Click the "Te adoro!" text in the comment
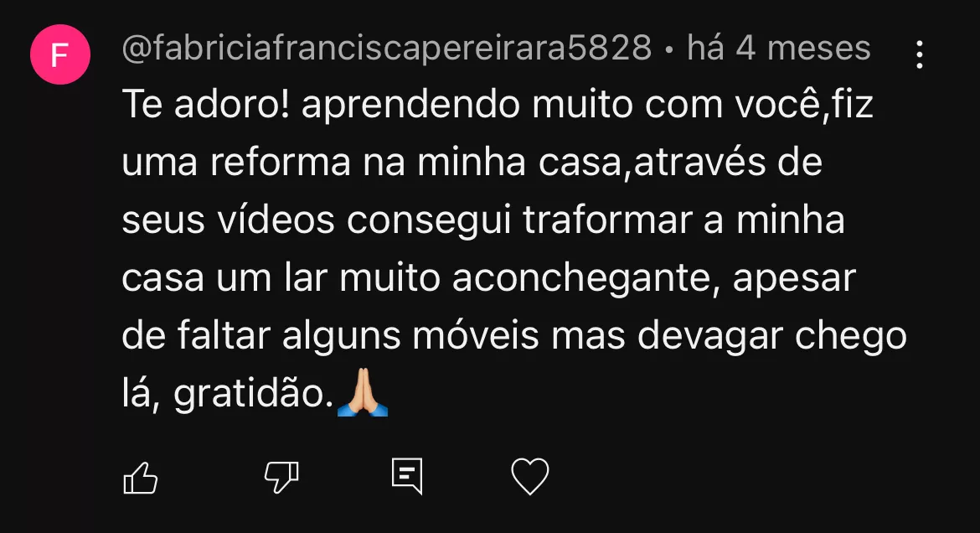 [x=206, y=104]
